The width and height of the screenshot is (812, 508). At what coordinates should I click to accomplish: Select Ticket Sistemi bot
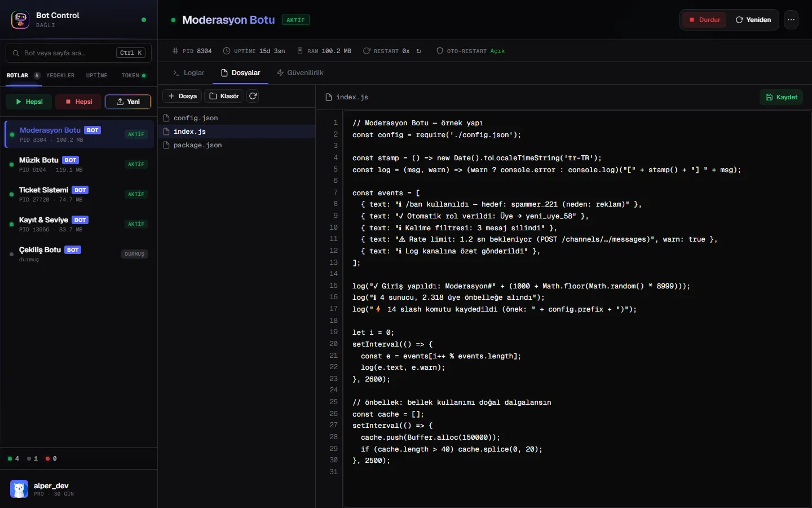click(x=79, y=194)
